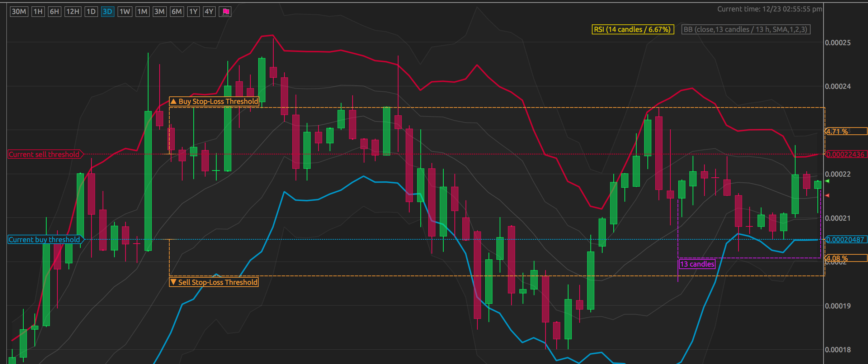Image resolution: width=868 pixels, height=364 pixels.
Task: Set the chart to 6M range
Action: tap(176, 11)
